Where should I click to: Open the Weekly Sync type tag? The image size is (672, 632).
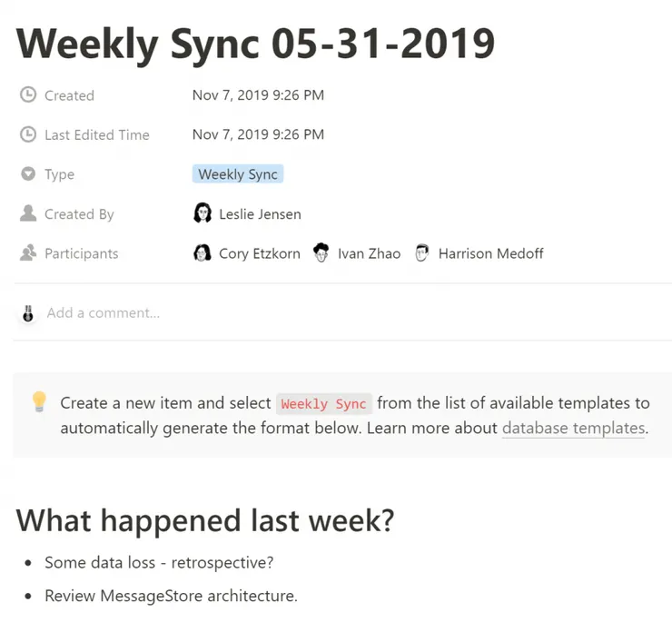coord(238,174)
